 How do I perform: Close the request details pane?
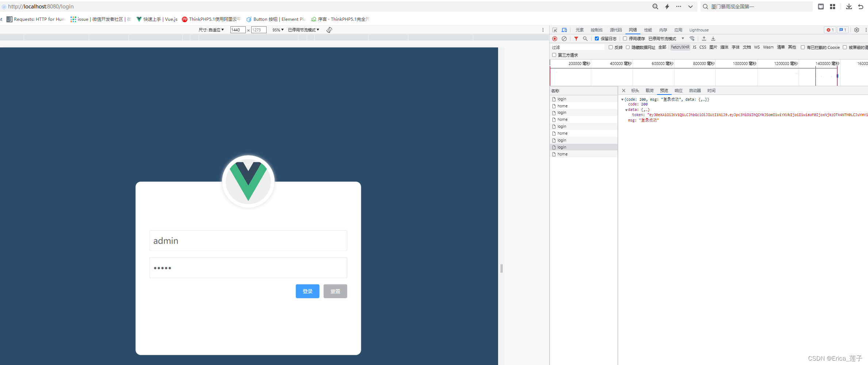[x=624, y=91]
